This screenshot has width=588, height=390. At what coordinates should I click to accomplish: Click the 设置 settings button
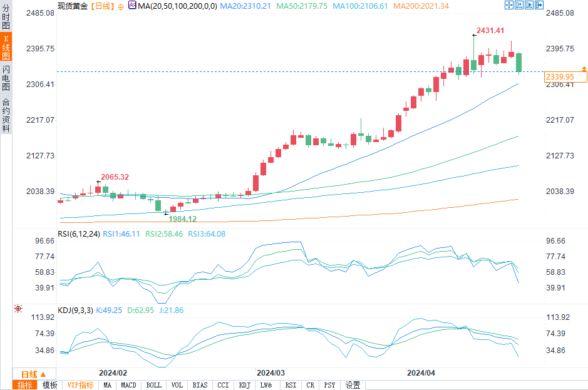(353, 385)
